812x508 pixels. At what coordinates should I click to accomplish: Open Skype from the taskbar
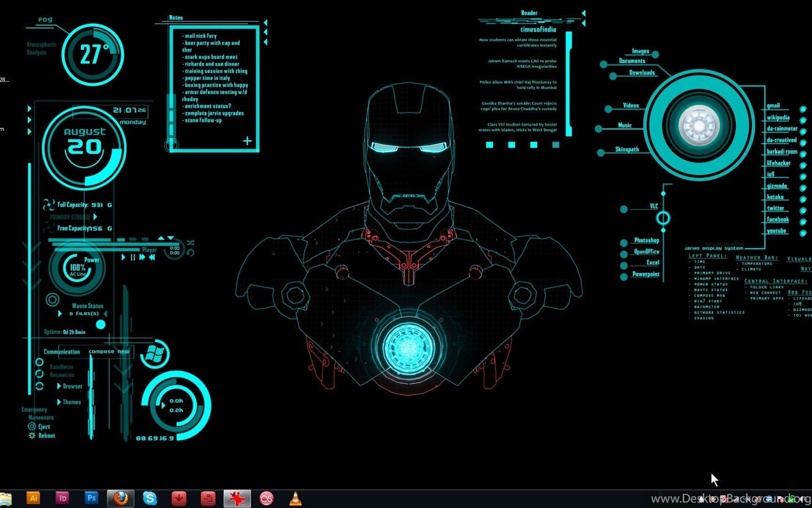coord(150,498)
